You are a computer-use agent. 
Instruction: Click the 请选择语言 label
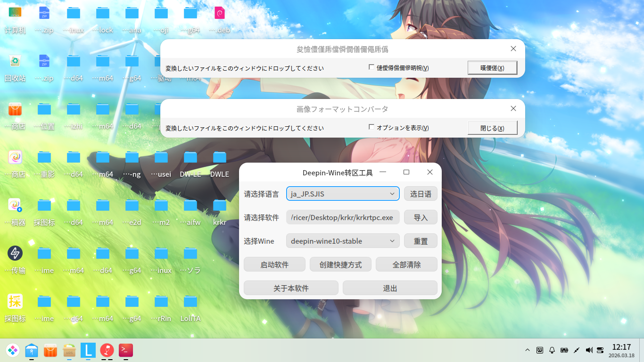[x=261, y=194]
